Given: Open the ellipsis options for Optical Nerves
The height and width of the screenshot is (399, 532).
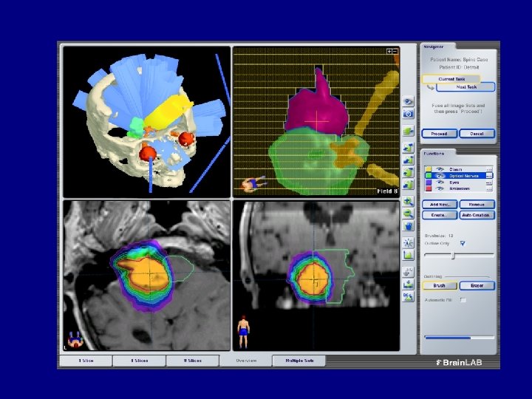Looking at the screenshot, I should pos(489,176).
